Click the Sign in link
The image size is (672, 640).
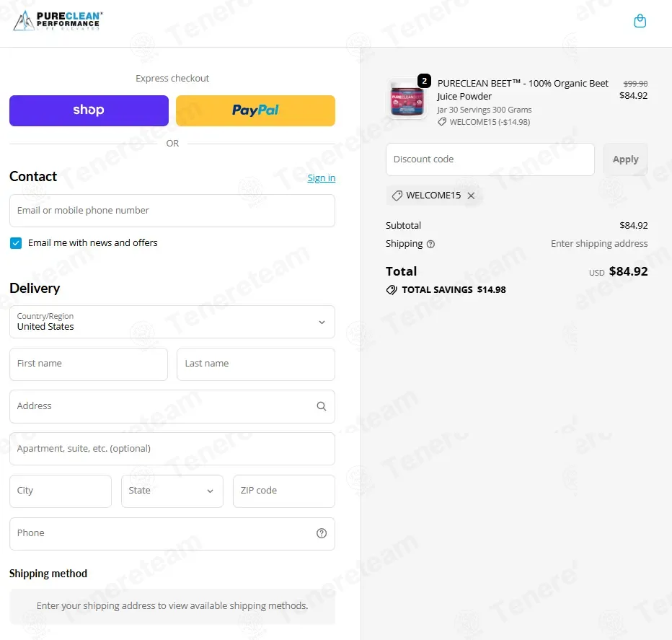pyautogui.click(x=321, y=178)
